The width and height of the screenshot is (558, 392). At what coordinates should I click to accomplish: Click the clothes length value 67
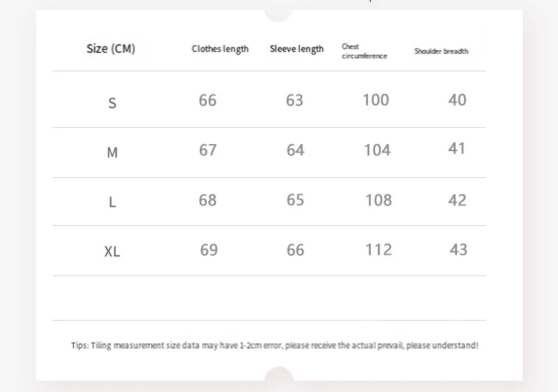tap(208, 150)
